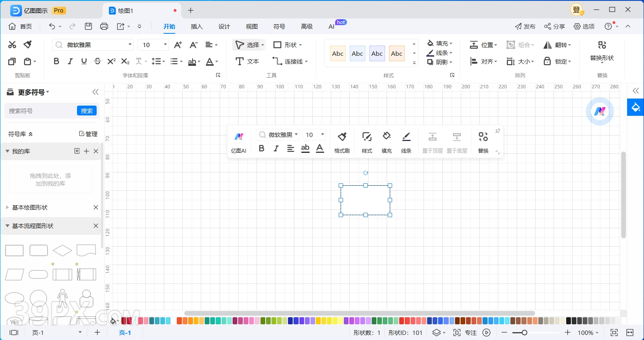The image size is (644, 340).
Task: Switch to the 插入 tab
Action: coord(196,26)
